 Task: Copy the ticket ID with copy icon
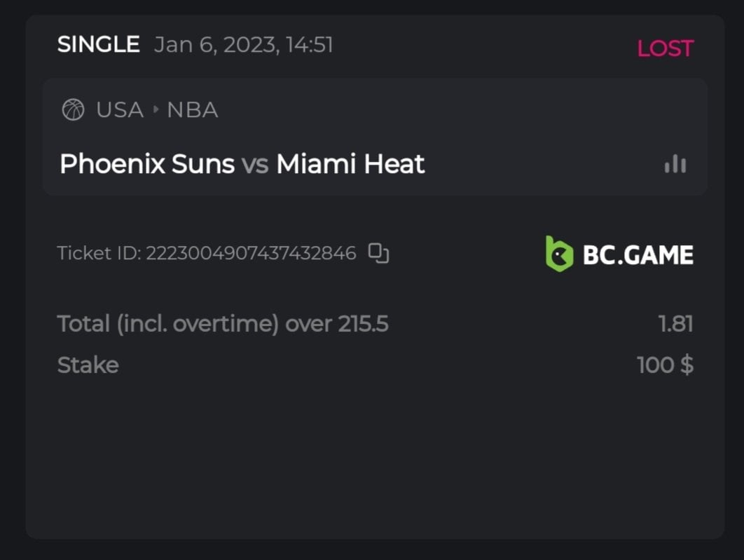[x=378, y=253]
